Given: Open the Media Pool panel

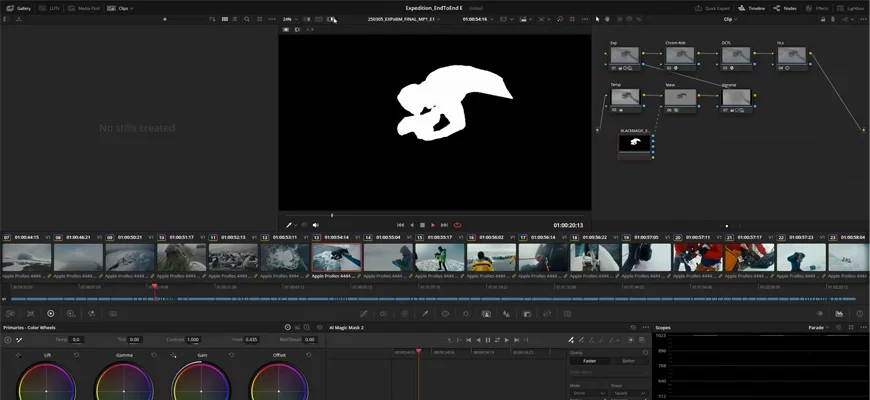Looking at the screenshot, I should click(x=83, y=8).
